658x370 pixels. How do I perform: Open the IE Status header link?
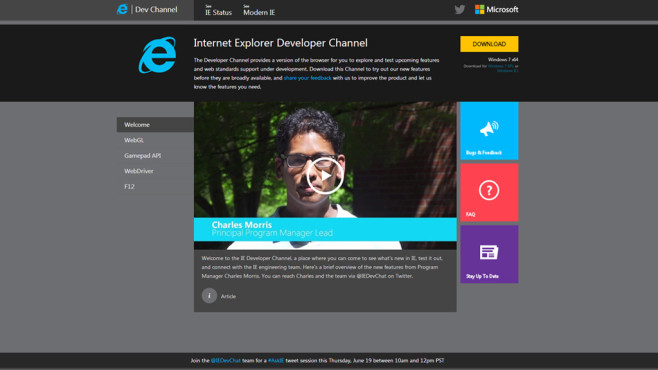point(218,10)
